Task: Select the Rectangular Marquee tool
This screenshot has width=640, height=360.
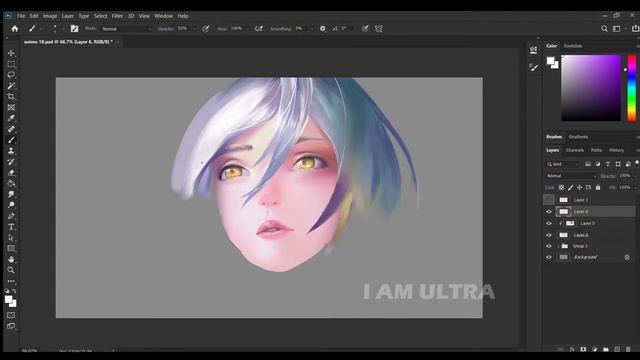Action: click(11, 64)
